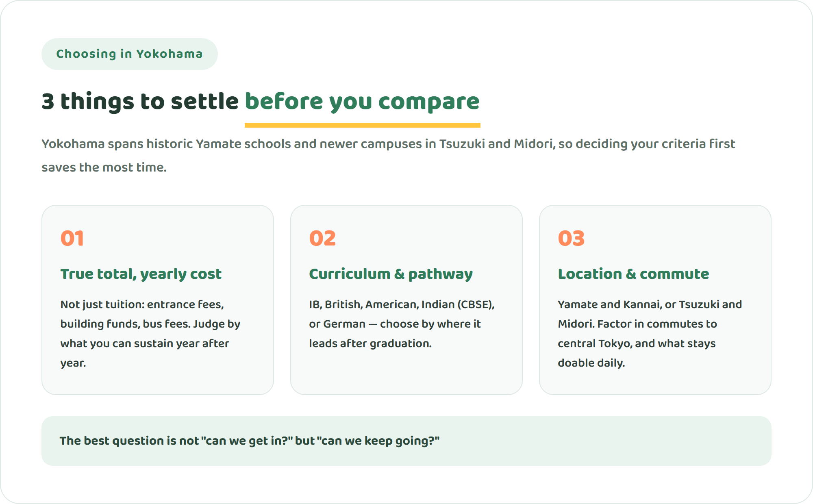Select the 'Curriculum & pathway' title
813x504 pixels.
click(391, 274)
